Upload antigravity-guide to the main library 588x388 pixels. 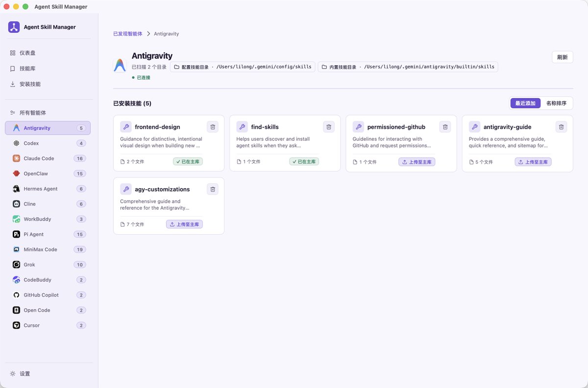click(533, 162)
